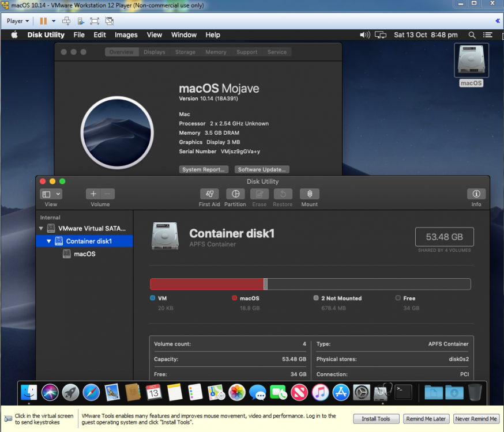This screenshot has width=504, height=432.
Task: Open the power options dropdown arrow
Action: [54, 21]
